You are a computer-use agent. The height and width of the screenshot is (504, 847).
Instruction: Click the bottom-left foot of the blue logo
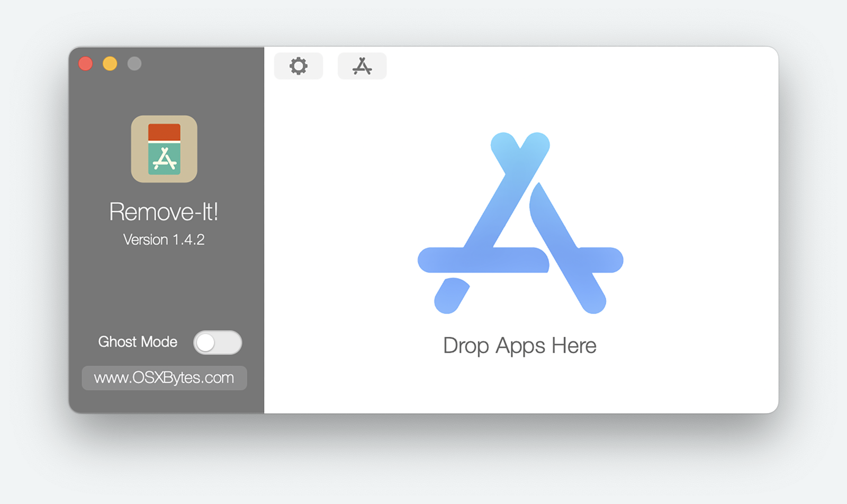pos(450,296)
